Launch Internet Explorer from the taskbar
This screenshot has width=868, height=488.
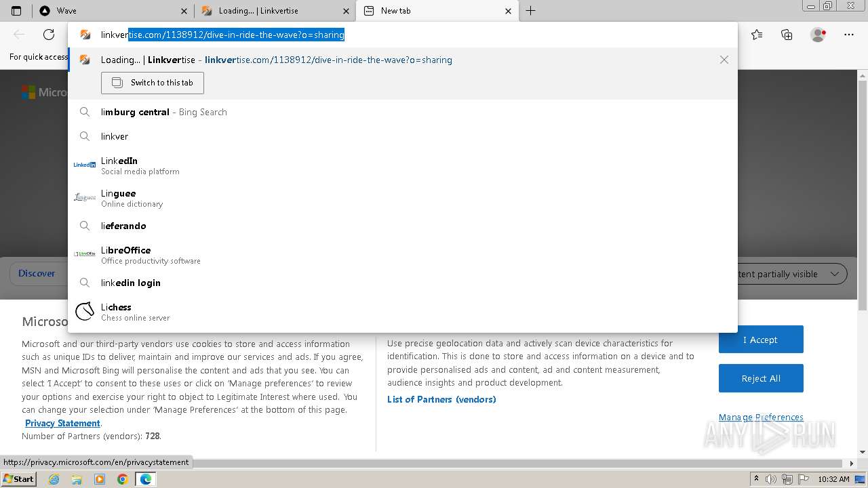tap(54, 479)
